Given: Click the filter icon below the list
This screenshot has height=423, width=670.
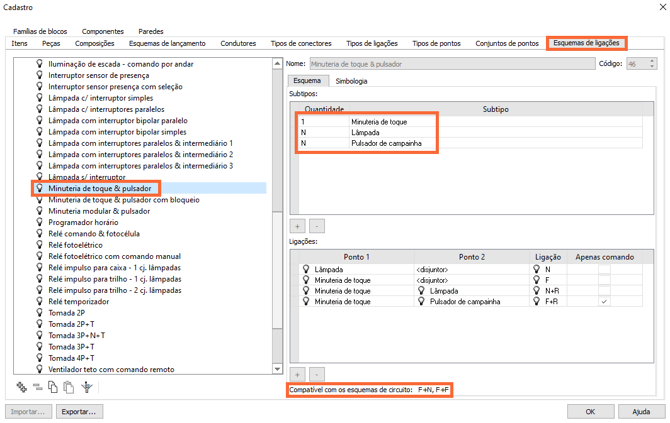Looking at the screenshot, I should (x=87, y=387).
